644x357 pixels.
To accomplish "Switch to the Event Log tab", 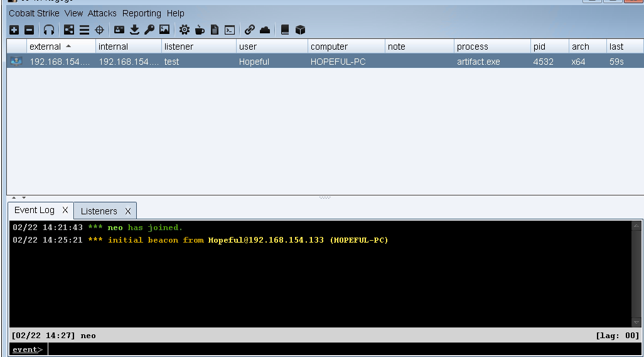I will click(35, 210).
